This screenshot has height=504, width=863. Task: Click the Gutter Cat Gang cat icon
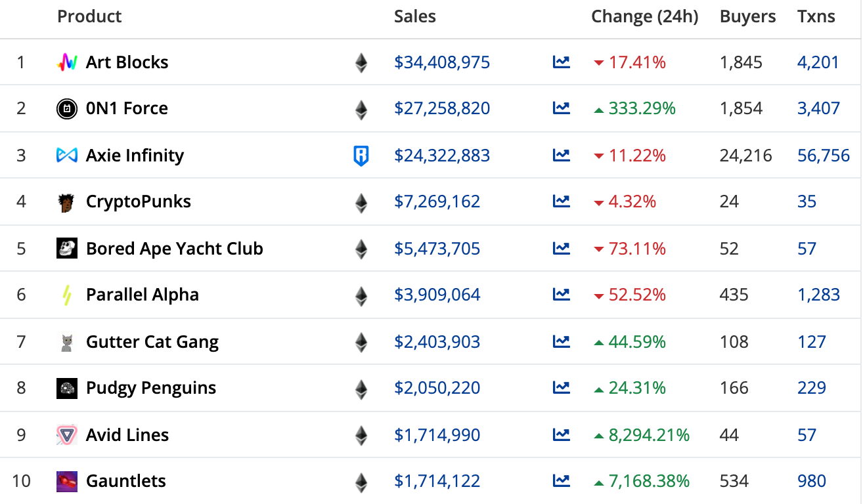click(x=67, y=342)
